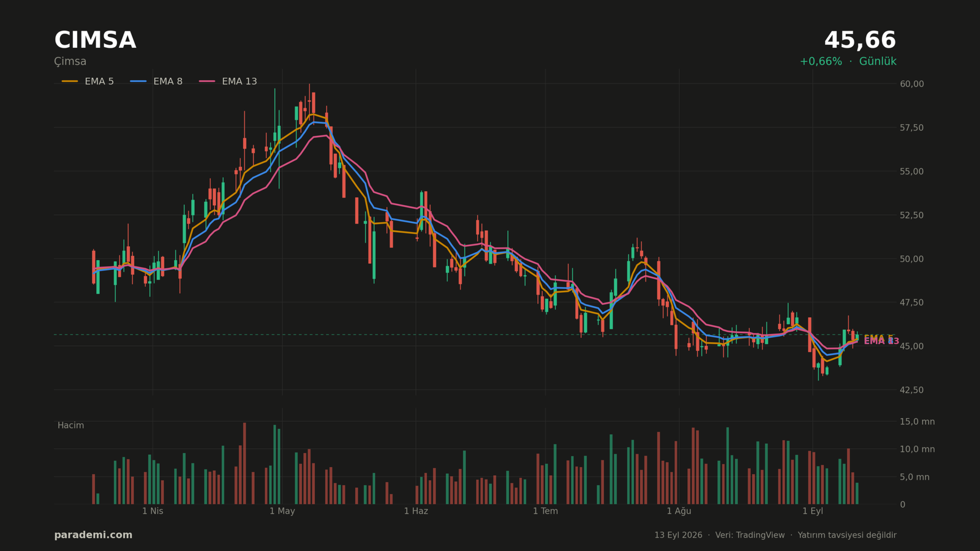
Task: Click the 45,66 last price value
Action: (x=860, y=40)
